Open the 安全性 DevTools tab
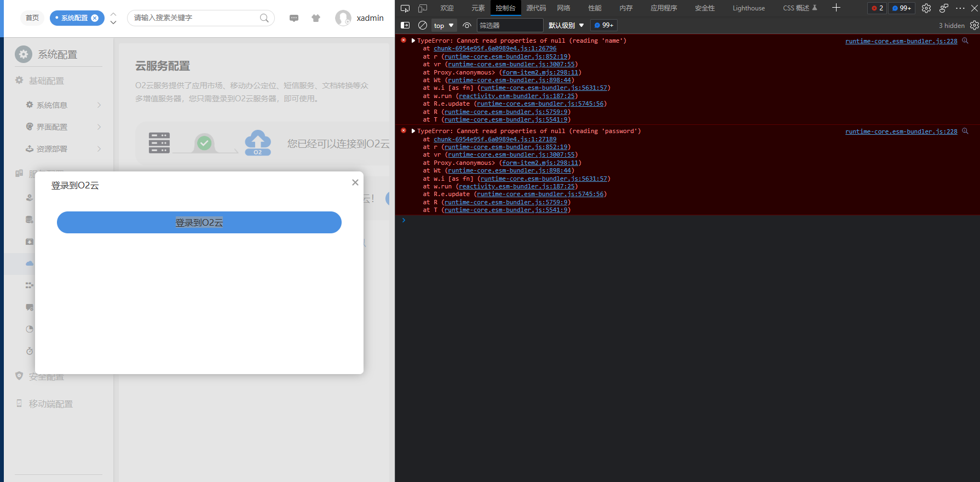This screenshot has width=980, height=482. click(705, 8)
